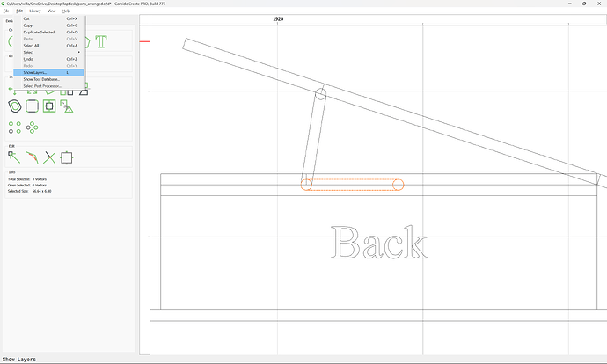This screenshot has width=607, height=364.
Task: Select the Trim Vectors crossed-lines icon
Action: [x=49, y=157]
